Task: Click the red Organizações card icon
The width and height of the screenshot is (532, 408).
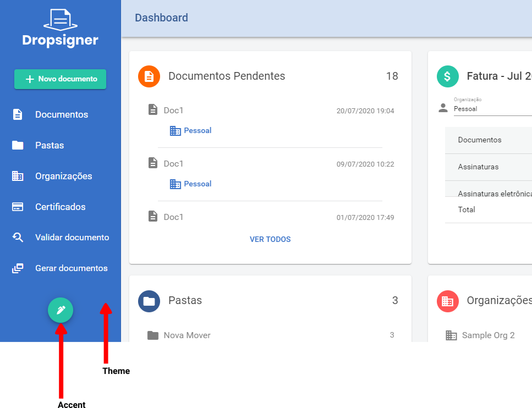Action: [447, 301]
